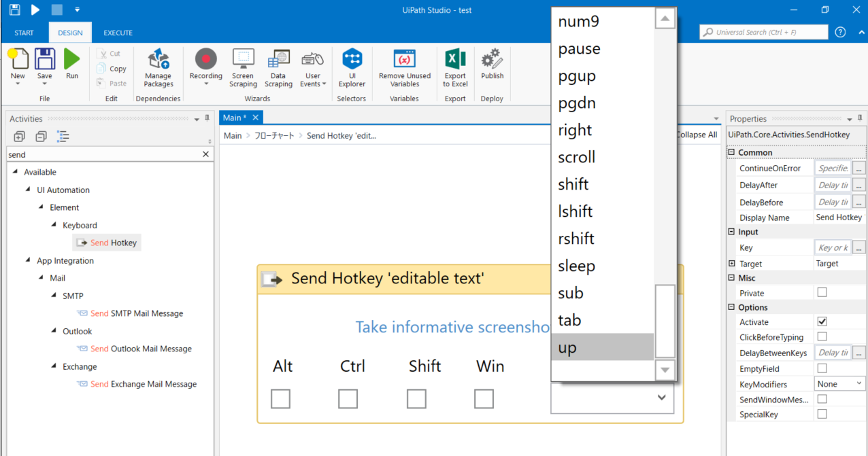Image resolution: width=868 pixels, height=456 pixels.
Task: Click Cut in the Edit group
Action: [x=109, y=54]
